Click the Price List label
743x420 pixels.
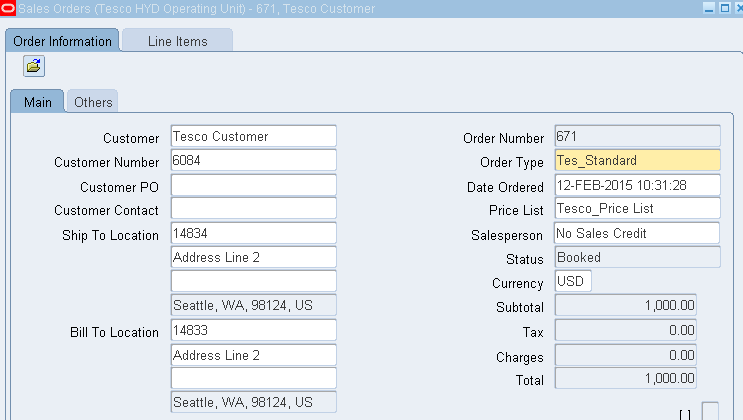click(x=516, y=210)
